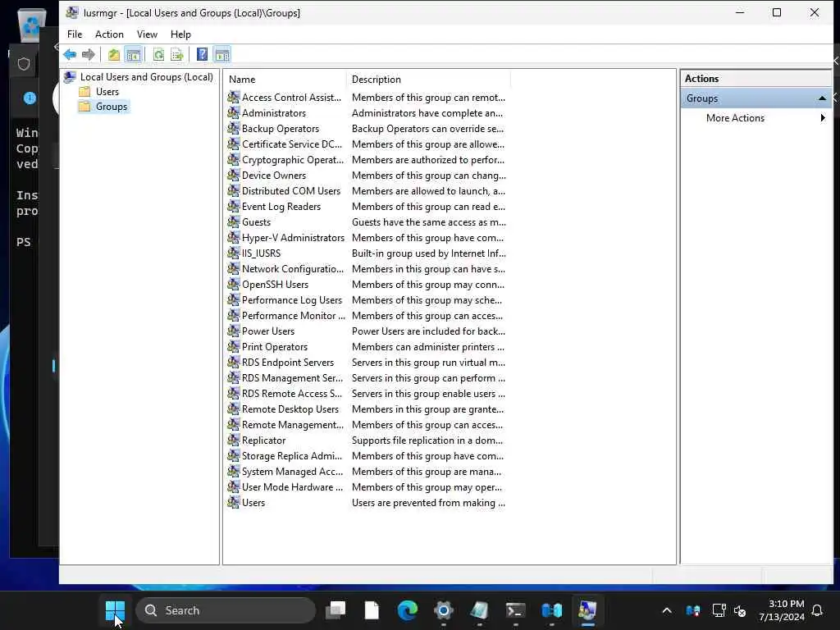The image size is (840, 630).
Task: Select the Access Control Assist... group
Action: tap(291, 98)
